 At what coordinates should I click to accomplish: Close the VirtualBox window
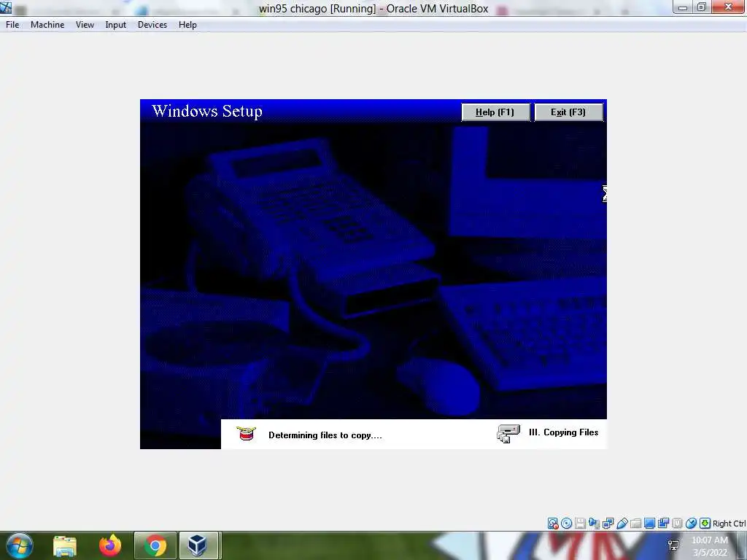pyautogui.click(x=729, y=7)
